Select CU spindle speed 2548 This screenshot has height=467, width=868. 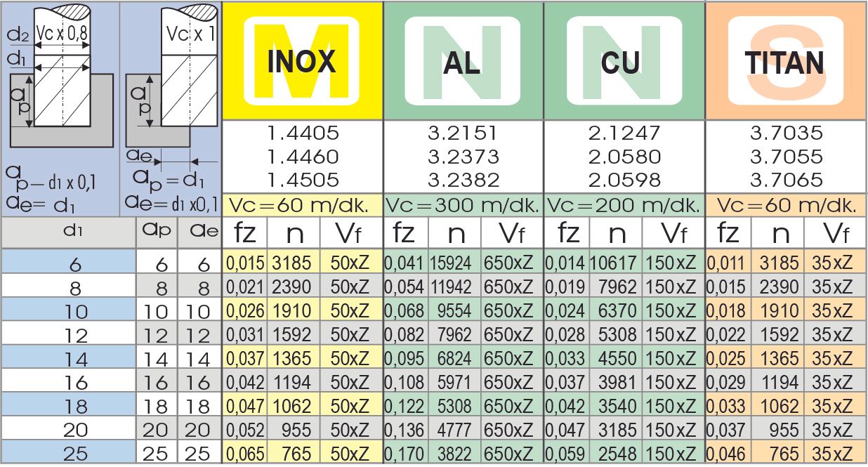click(619, 454)
